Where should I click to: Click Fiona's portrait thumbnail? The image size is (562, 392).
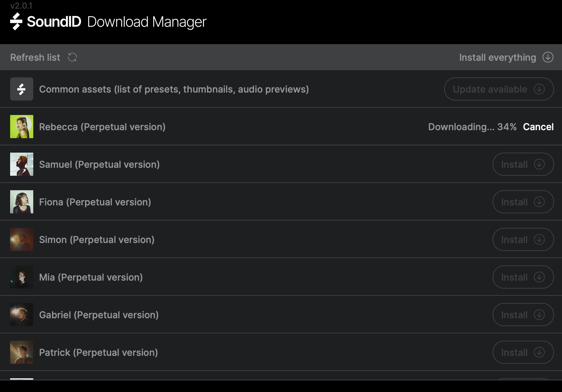[22, 202]
